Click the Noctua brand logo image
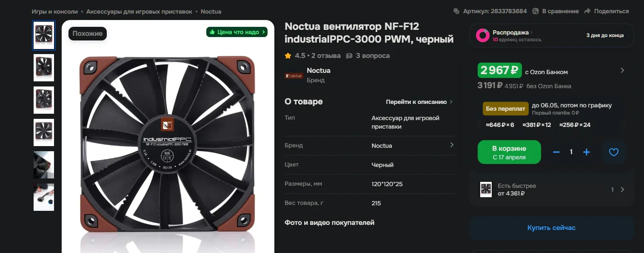 (x=294, y=75)
